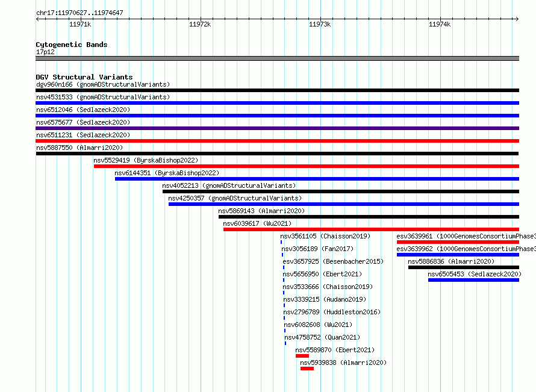Click the ruler's right arrow end
This screenshot has height=392, width=536.
(517, 19)
